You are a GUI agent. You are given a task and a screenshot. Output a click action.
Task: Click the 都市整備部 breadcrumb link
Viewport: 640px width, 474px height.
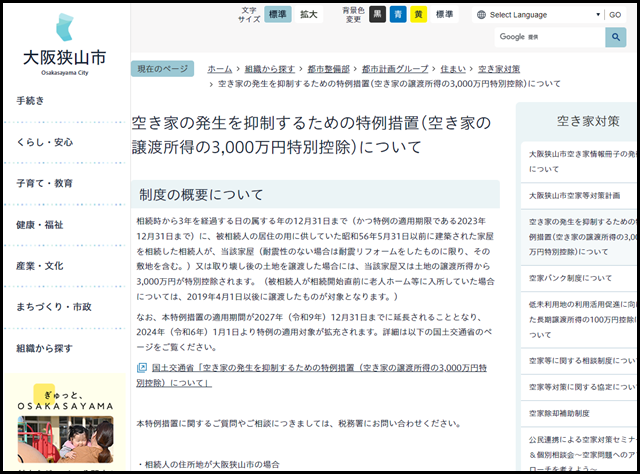tap(329, 69)
